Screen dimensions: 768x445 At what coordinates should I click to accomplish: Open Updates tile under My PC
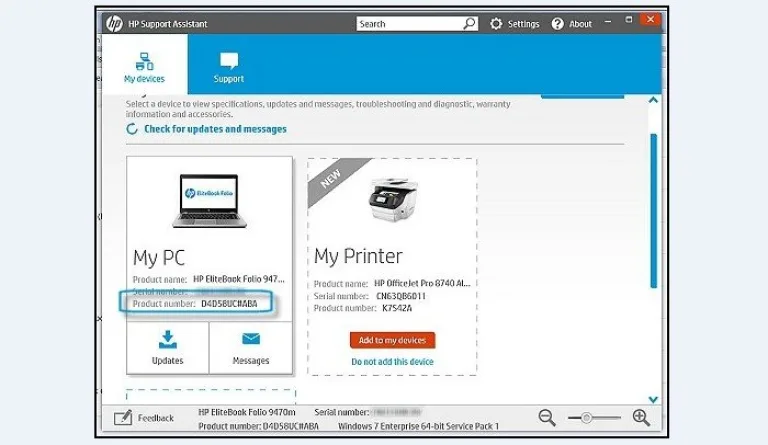(168, 348)
